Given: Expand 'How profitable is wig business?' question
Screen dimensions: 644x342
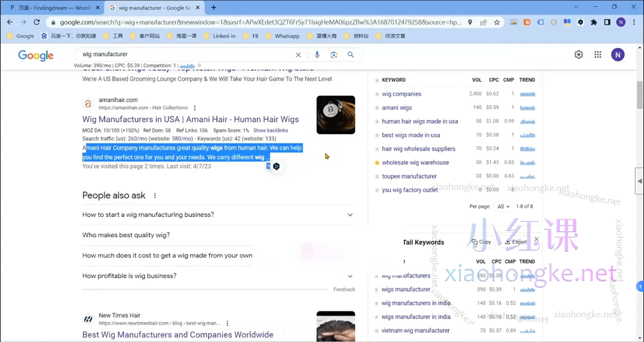Looking at the screenshot, I should [350, 276].
